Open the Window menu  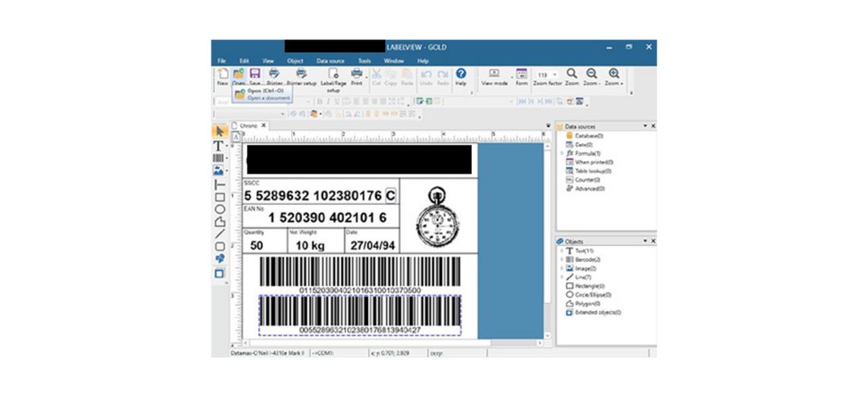[x=394, y=61]
